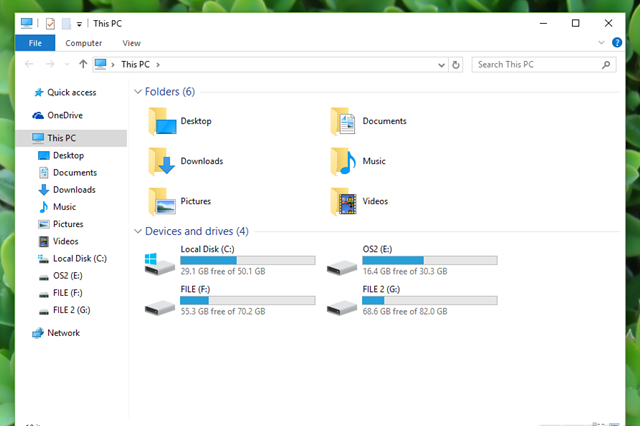
Task: Switch to the Computer ribbon tab
Action: tap(84, 43)
